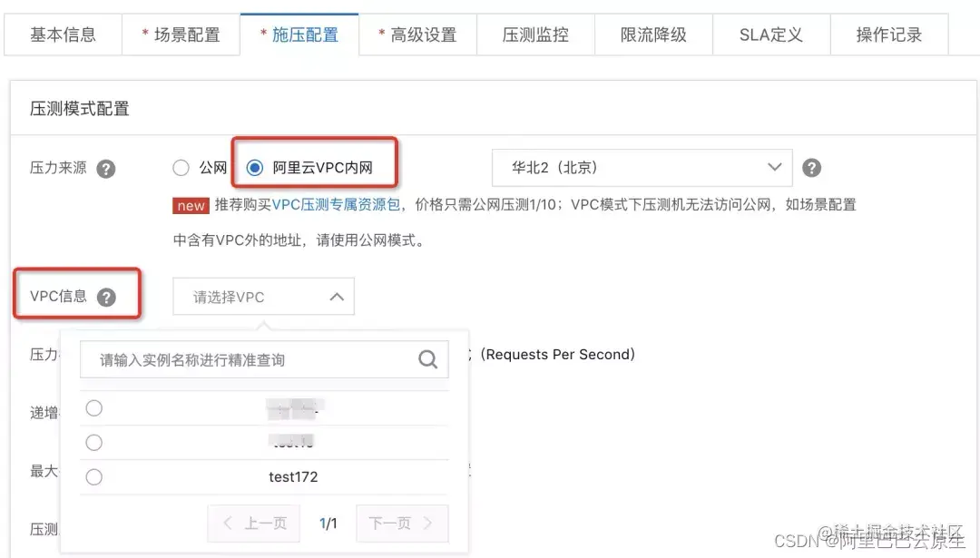Select the 公网 radio button
This screenshot has height=558, width=980.
[x=181, y=168]
